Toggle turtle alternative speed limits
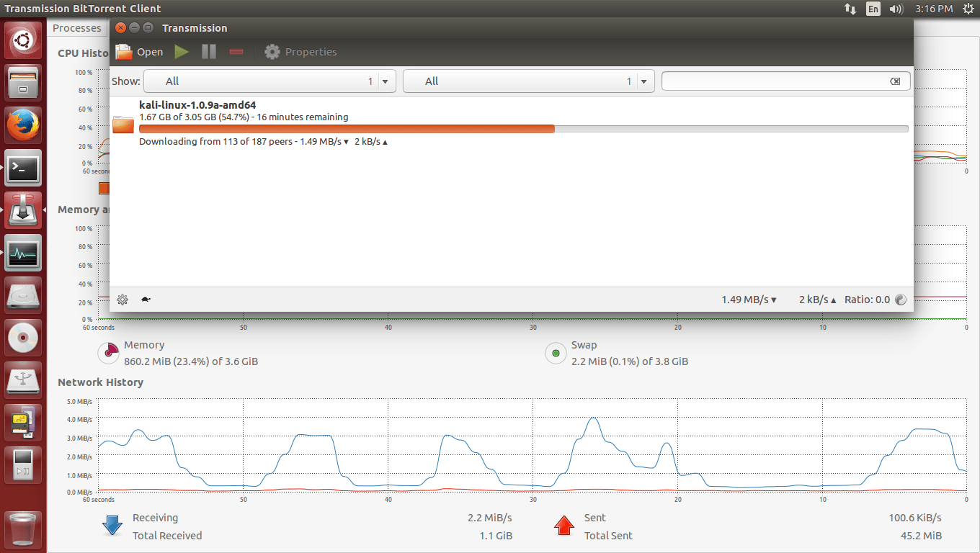The height and width of the screenshot is (553, 980). 146,300
